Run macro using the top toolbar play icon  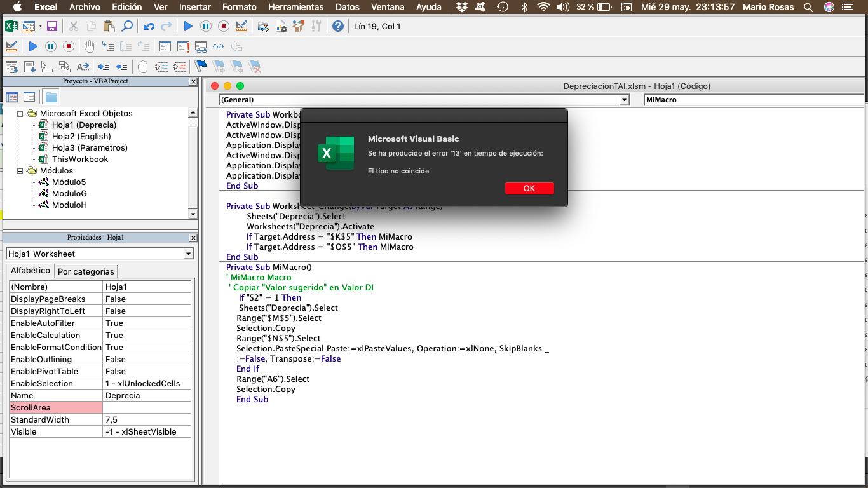pyautogui.click(x=188, y=26)
